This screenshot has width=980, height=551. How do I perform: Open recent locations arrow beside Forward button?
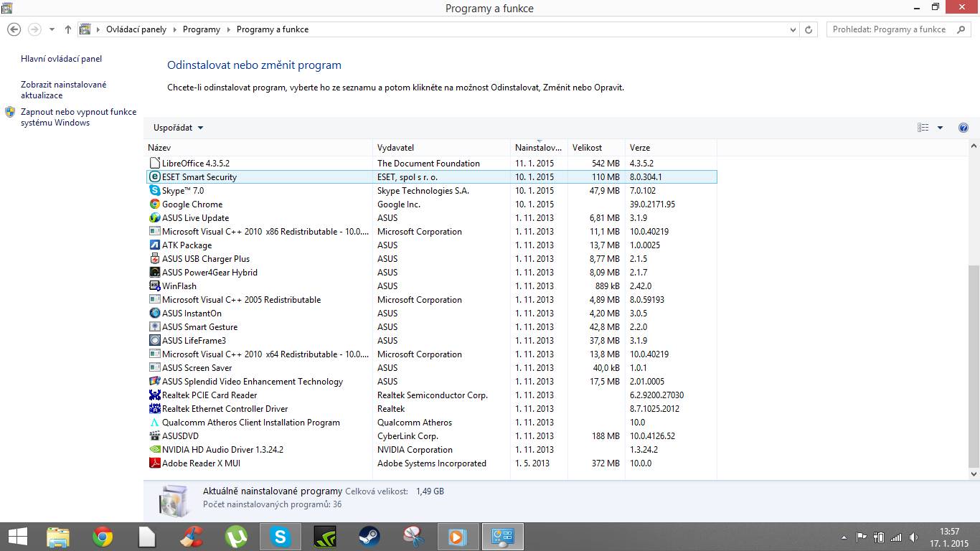click(x=52, y=29)
